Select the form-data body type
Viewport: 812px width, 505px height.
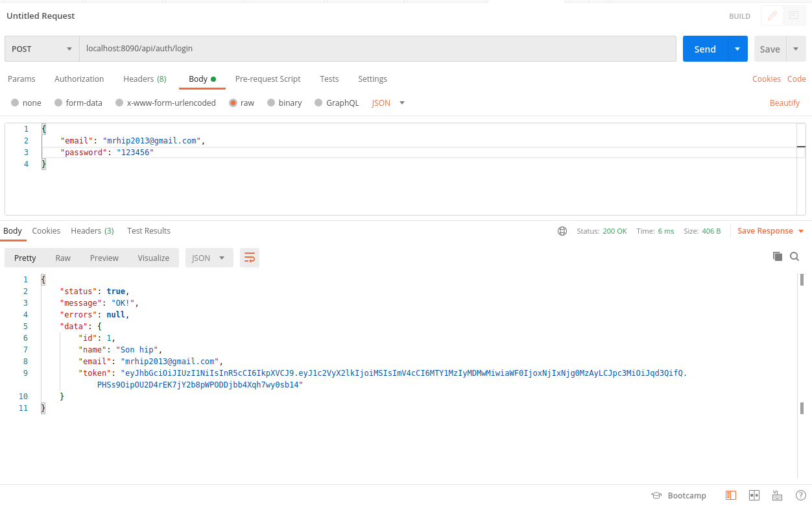click(x=78, y=102)
